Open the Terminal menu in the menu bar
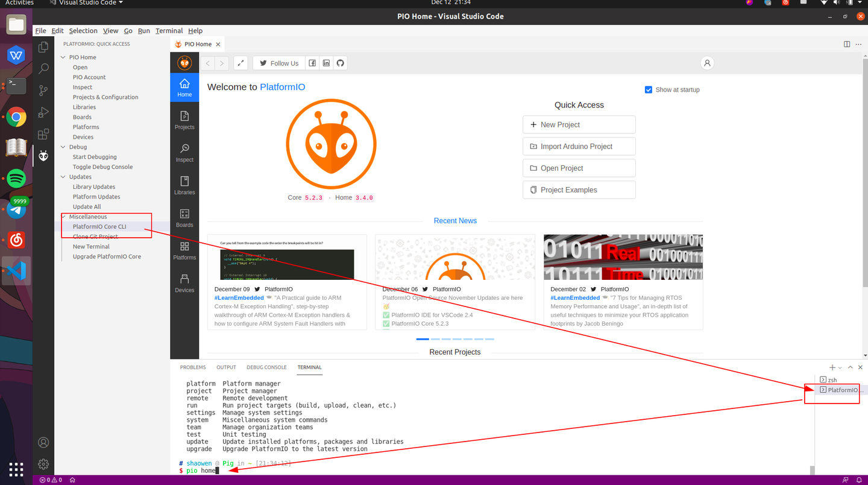Screen dimensions: 868x485 (x=169, y=31)
